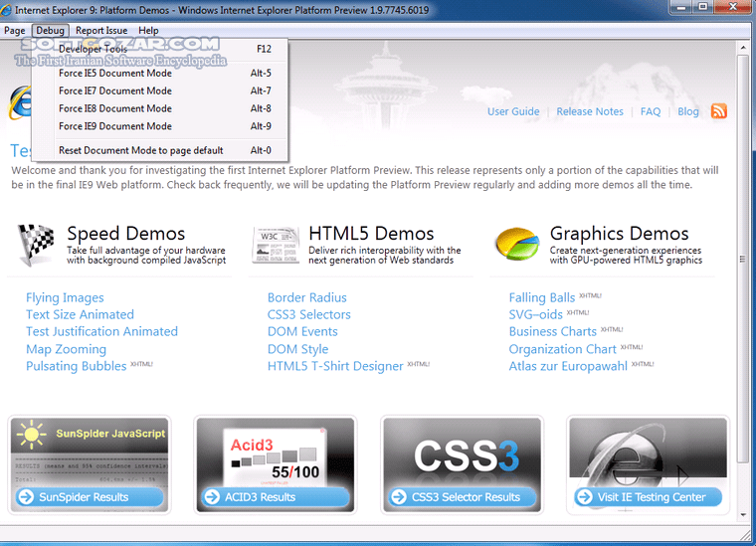Open the Test Justification Animated demo
The image size is (756, 546).
tap(101, 331)
